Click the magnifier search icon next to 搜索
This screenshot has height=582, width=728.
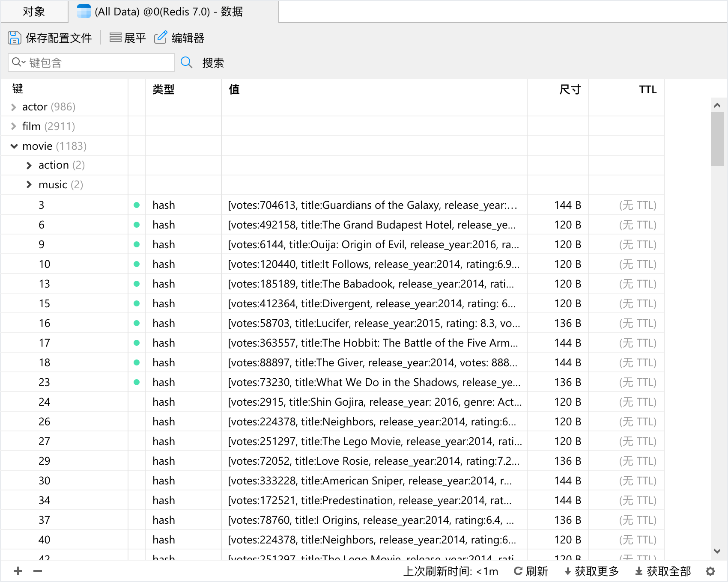pyautogui.click(x=186, y=62)
